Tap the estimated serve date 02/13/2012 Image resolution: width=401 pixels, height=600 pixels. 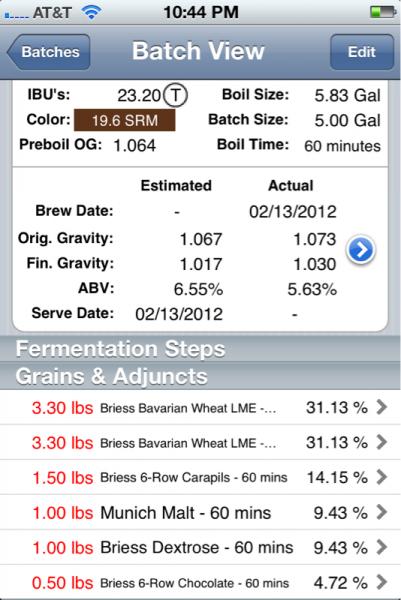[x=179, y=314]
